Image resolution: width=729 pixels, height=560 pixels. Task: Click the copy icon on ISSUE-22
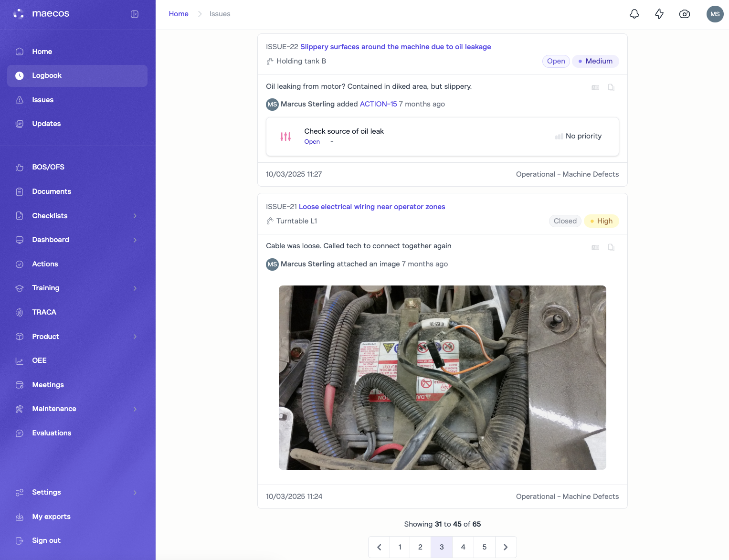611,87
